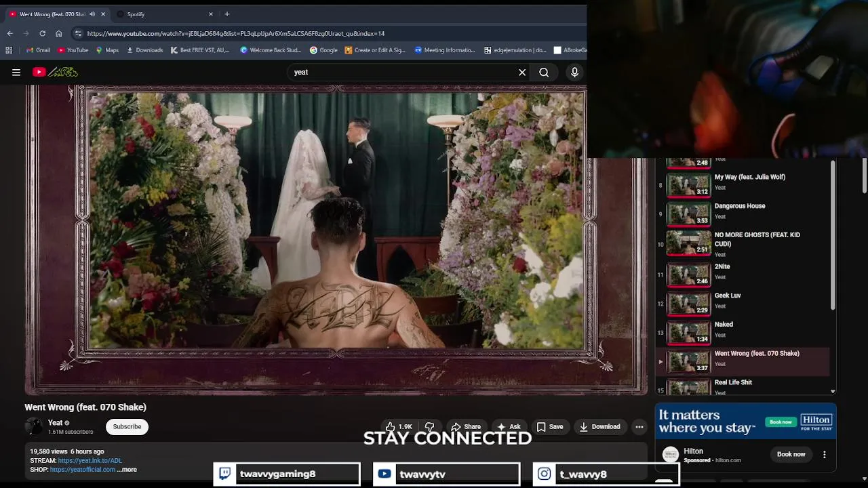The image size is (868, 488).
Task: Open the yeatofficial.com shop link
Action: (x=82, y=470)
